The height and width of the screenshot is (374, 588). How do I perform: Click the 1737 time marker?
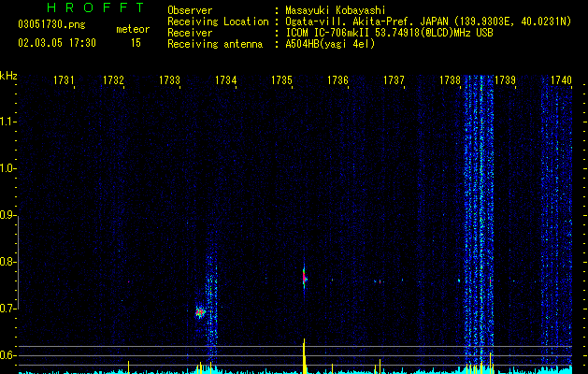(x=394, y=80)
